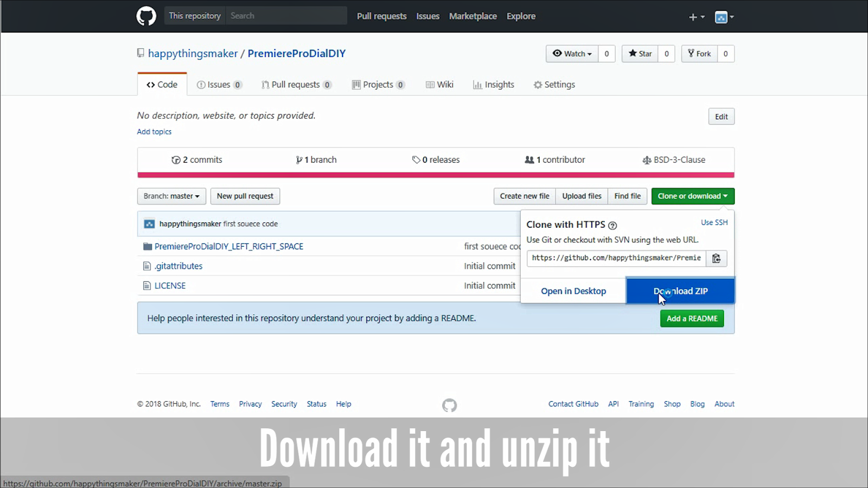Image resolution: width=868 pixels, height=488 pixels.
Task: Click the help icon beside Clone with HTTPS
Action: pos(612,226)
